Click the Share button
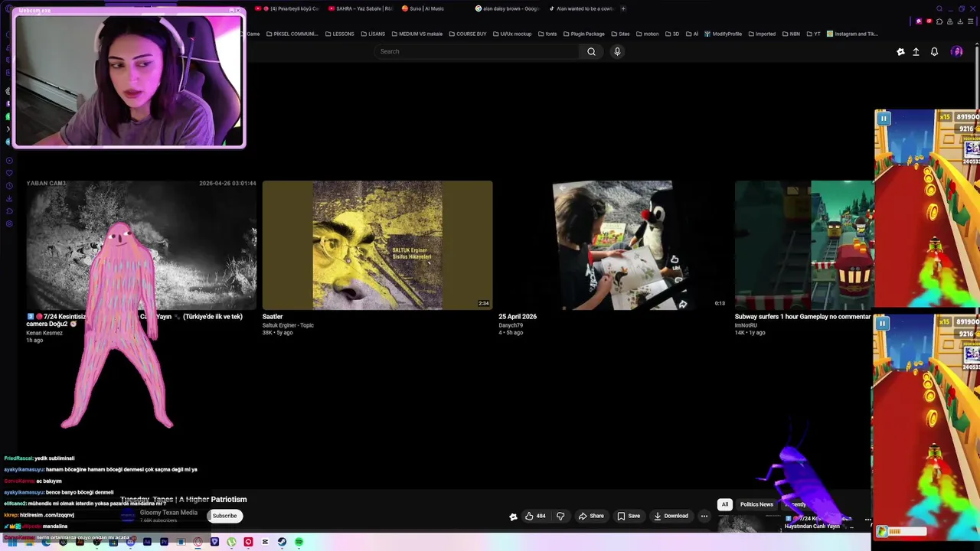980x551 pixels. 591,516
